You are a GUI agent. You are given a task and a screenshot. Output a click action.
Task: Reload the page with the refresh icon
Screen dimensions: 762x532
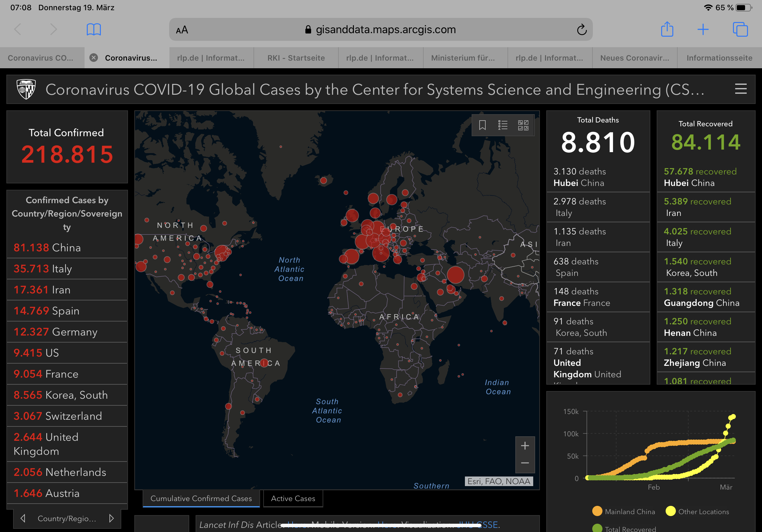click(581, 30)
